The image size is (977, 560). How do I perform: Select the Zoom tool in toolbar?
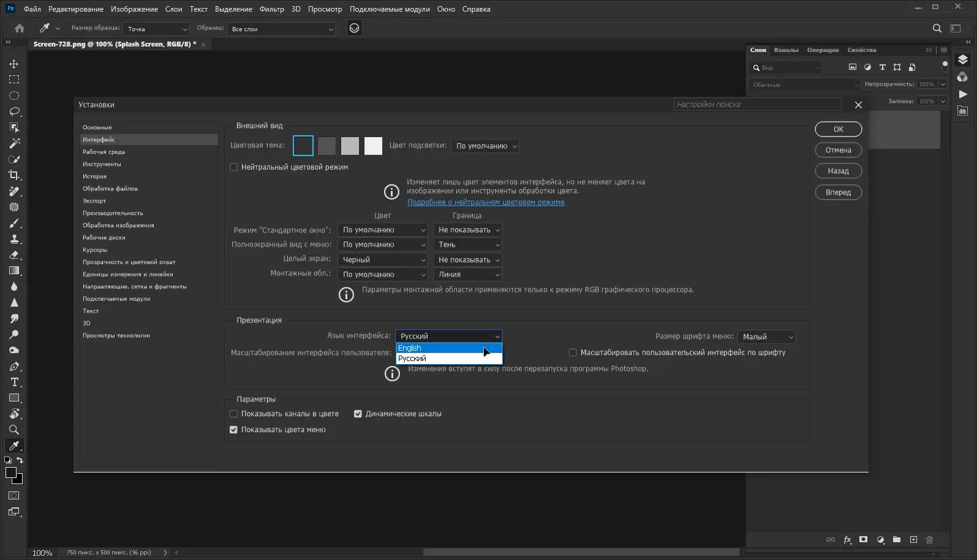[x=14, y=430]
